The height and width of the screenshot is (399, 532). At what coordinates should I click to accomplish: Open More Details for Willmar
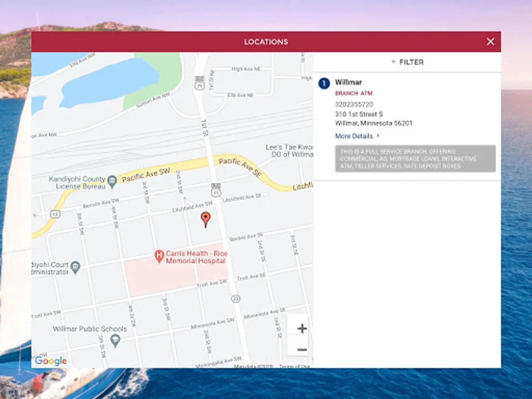coord(357,136)
